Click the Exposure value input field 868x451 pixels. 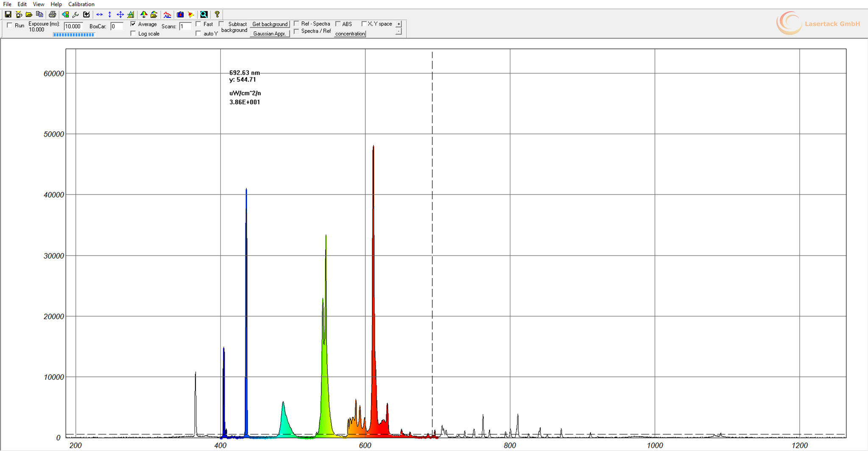click(x=73, y=26)
